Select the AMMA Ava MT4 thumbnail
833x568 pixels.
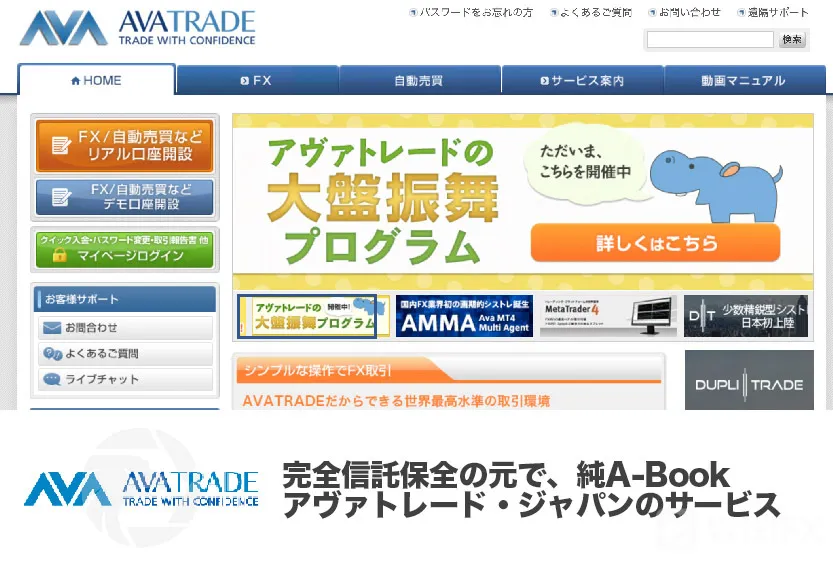click(464, 316)
